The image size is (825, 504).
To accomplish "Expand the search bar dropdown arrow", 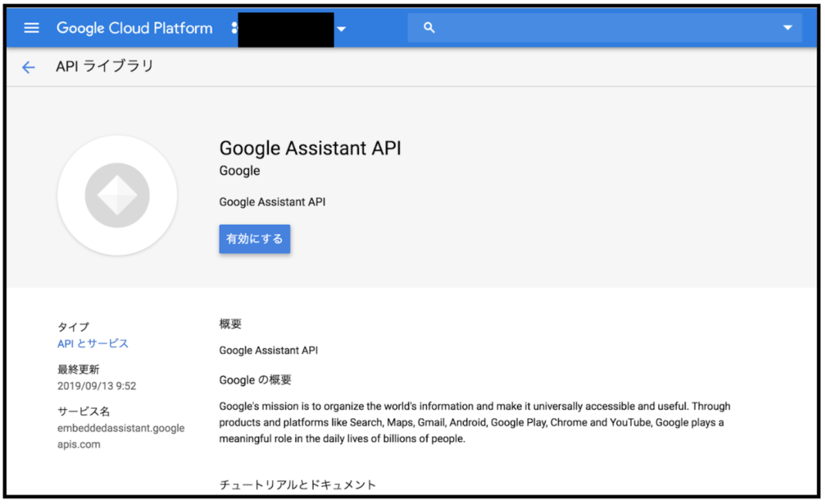I will [x=788, y=28].
